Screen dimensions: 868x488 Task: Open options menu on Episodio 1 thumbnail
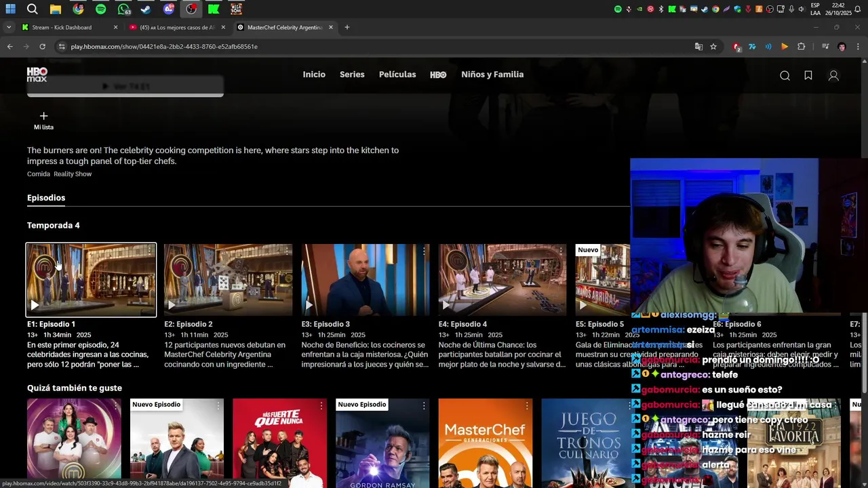pos(150,251)
